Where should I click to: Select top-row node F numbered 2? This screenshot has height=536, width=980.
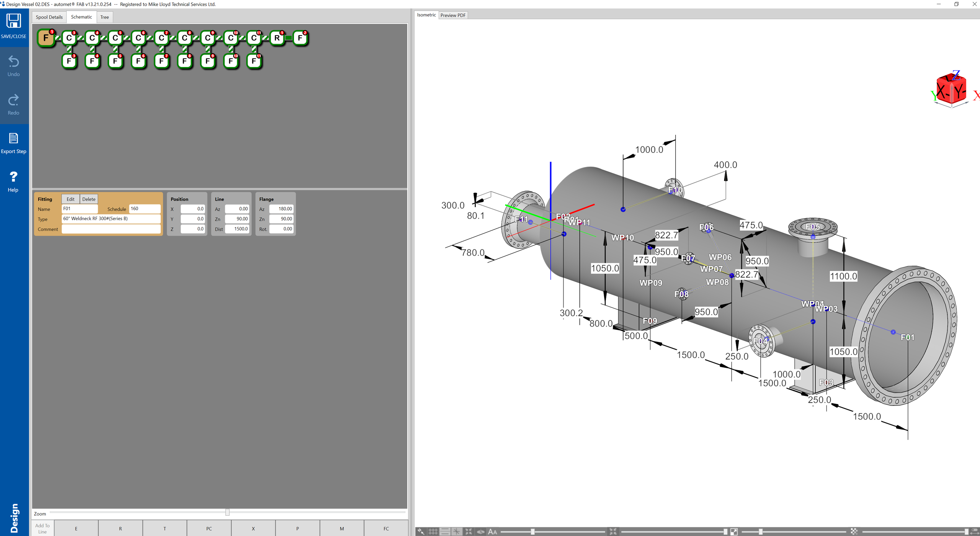(300, 38)
